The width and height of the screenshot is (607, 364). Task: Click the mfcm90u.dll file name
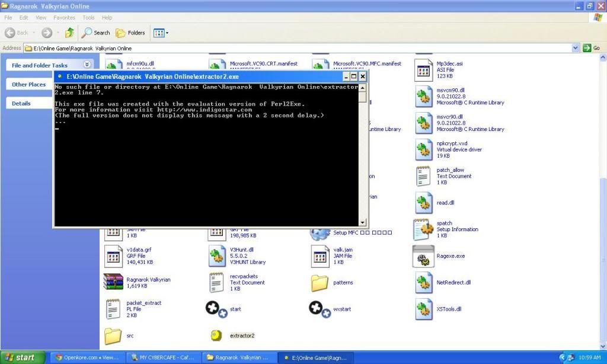click(x=140, y=63)
